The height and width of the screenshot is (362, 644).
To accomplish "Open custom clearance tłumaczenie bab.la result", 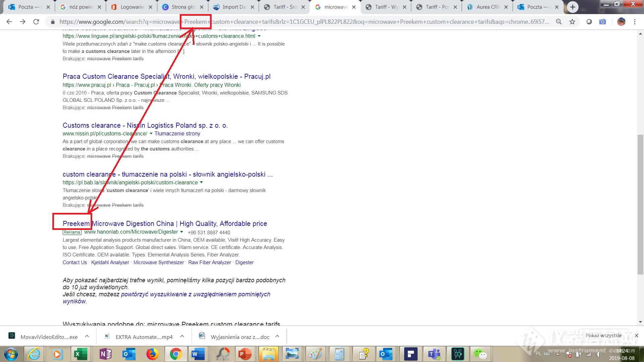I will coord(167,174).
